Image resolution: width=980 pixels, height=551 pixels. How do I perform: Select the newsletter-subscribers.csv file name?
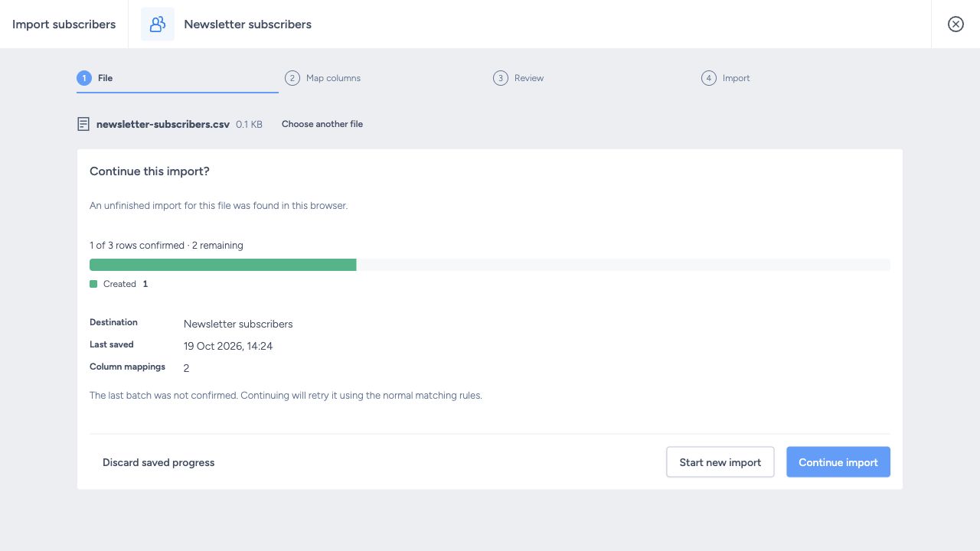click(x=163, y=124)
